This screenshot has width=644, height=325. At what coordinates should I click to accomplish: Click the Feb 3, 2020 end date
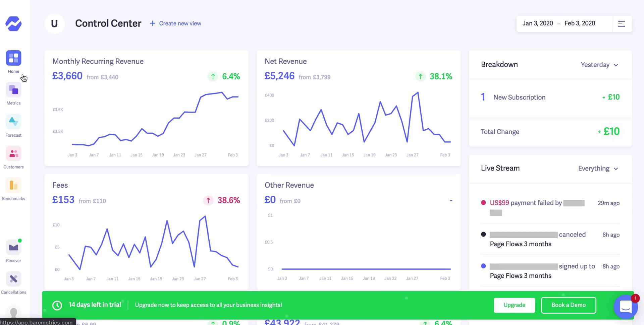[x=580, y=23]
